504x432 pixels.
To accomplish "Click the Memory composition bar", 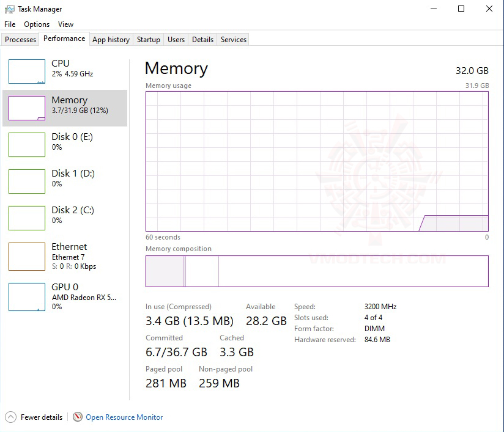I will click(317, 271).
